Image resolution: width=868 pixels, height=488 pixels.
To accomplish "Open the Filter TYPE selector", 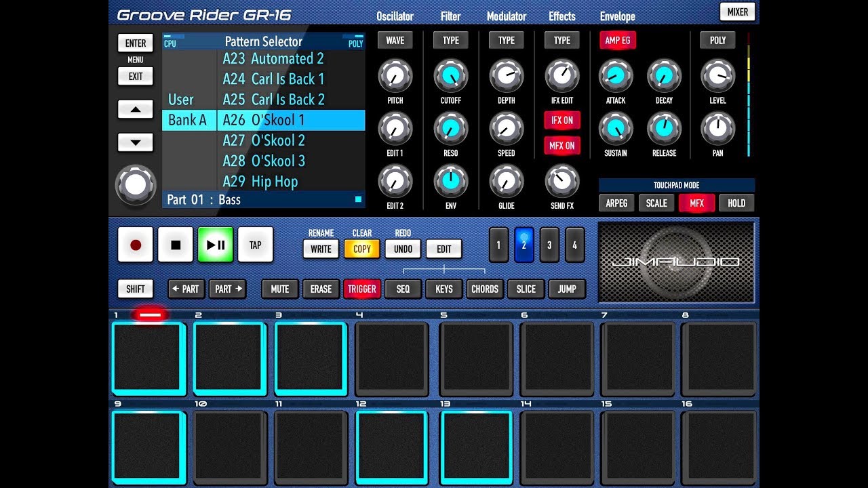I will pyautogui.click(x=451, y=41).
